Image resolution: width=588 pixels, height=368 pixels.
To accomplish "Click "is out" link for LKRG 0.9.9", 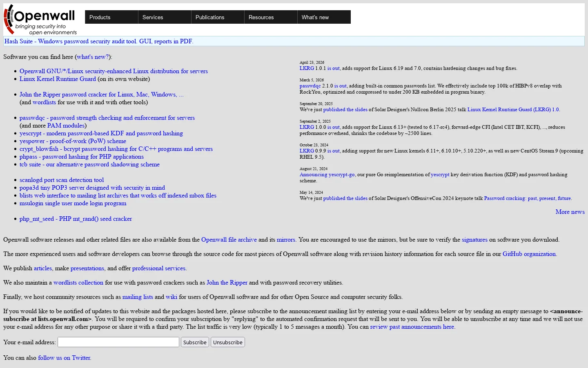I will point(333,151).
